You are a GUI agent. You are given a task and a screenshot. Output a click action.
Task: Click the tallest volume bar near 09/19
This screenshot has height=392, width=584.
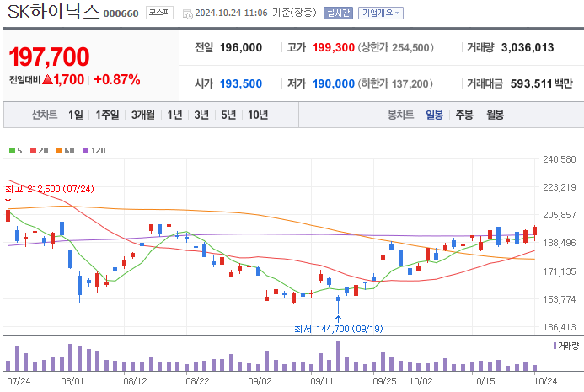[x=338, y=356]
